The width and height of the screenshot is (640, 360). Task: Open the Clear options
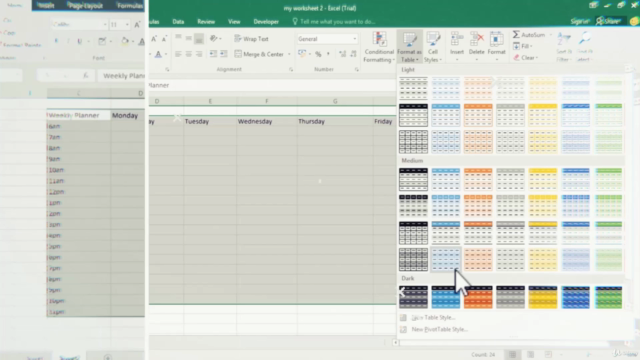pyautogui.click(x=526, y=58)
